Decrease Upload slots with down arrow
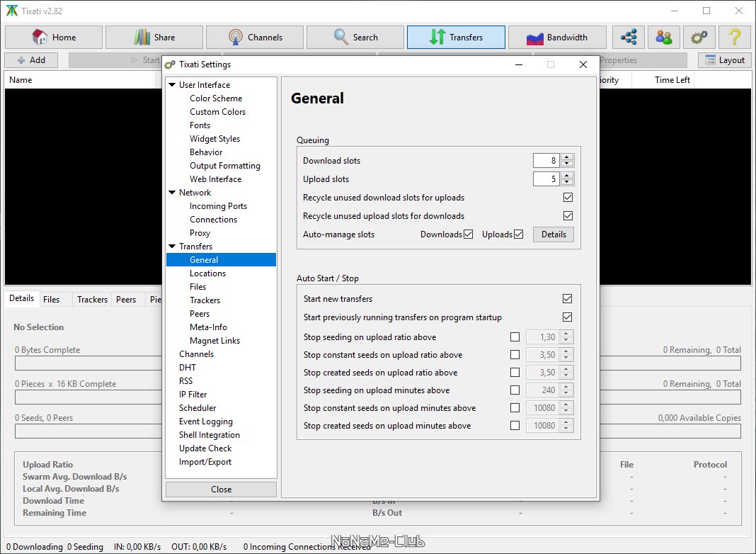Viewport: 756px width, 554px height. 567,182
